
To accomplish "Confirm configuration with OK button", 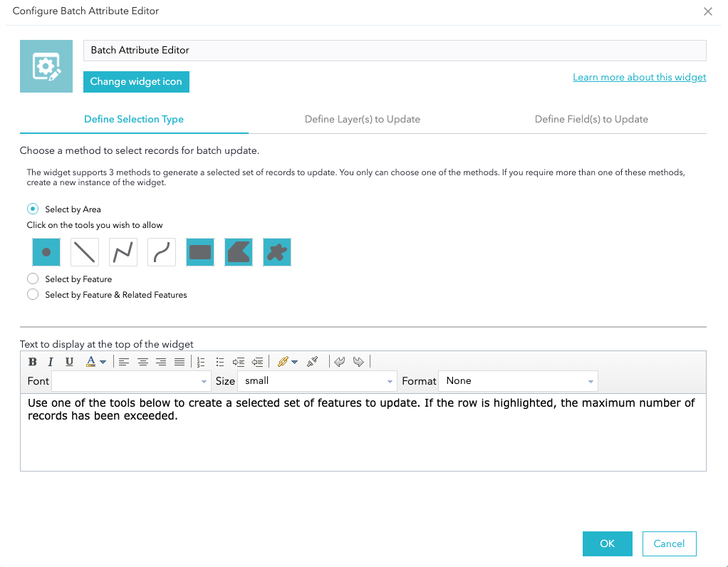I will pyautogui.click(x=608, y=543).
